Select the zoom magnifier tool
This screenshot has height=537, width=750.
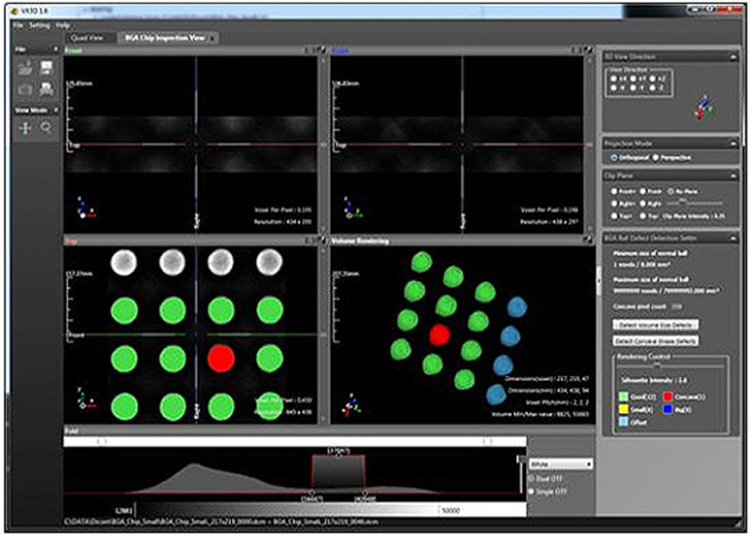point(46,128)
